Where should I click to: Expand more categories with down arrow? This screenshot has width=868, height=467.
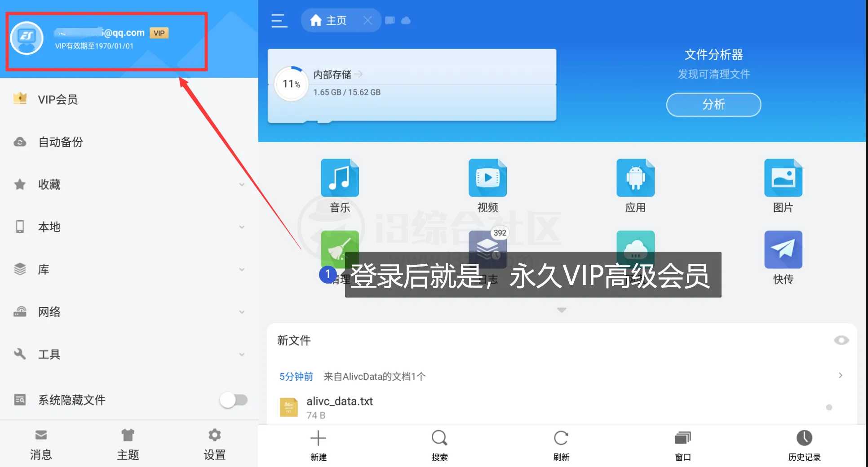[562, 310]
